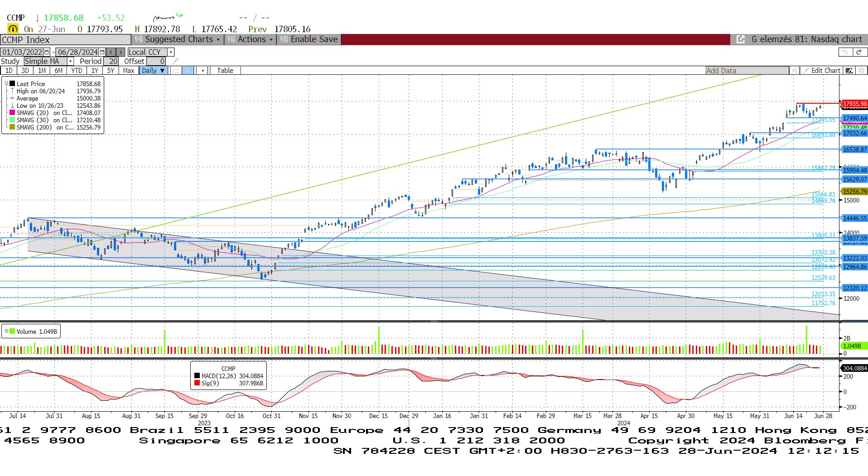Viewport: 868px width, 476px height.
Task: Click the 1.049B volume axis label
Action: click(x=854, y=346)
